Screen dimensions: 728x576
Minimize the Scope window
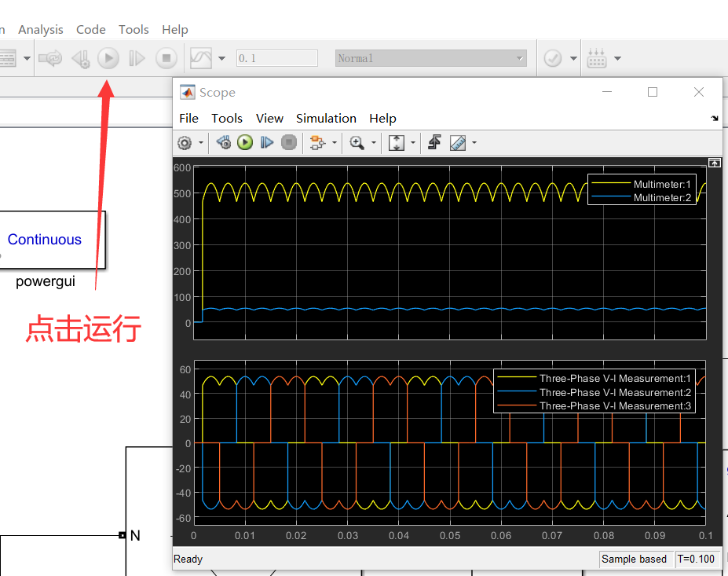pos(607,92)
